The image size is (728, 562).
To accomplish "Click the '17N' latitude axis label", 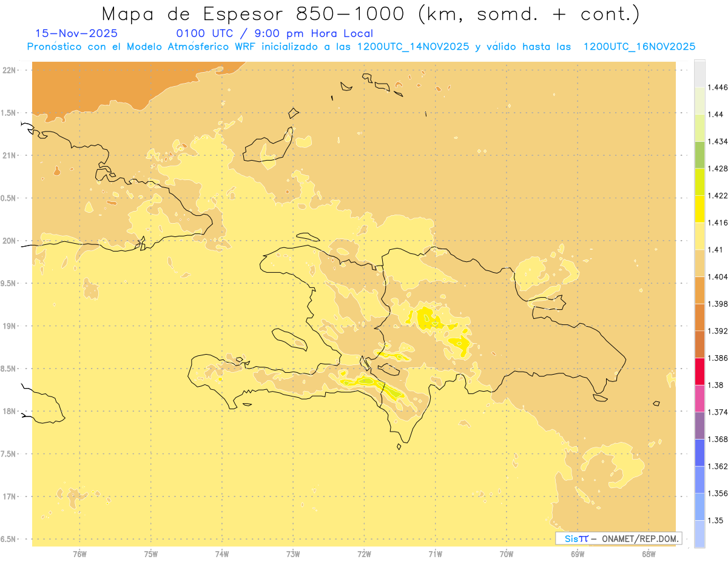I will (9, 497).
